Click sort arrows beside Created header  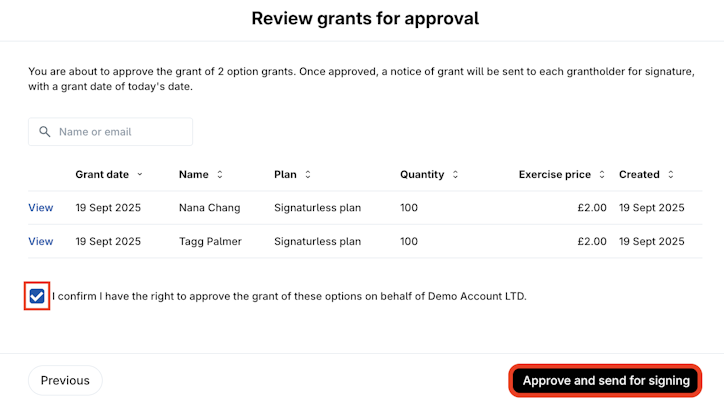click(671, 174)
